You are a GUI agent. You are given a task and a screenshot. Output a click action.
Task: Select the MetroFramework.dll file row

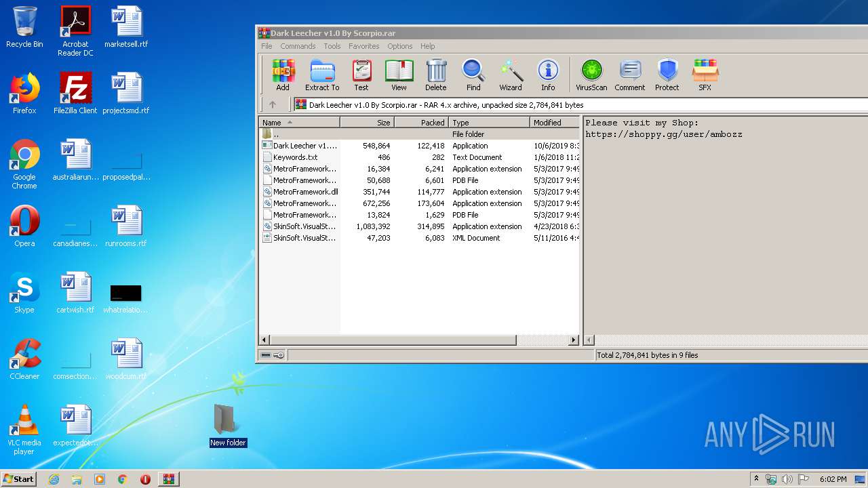coord(419,192)
